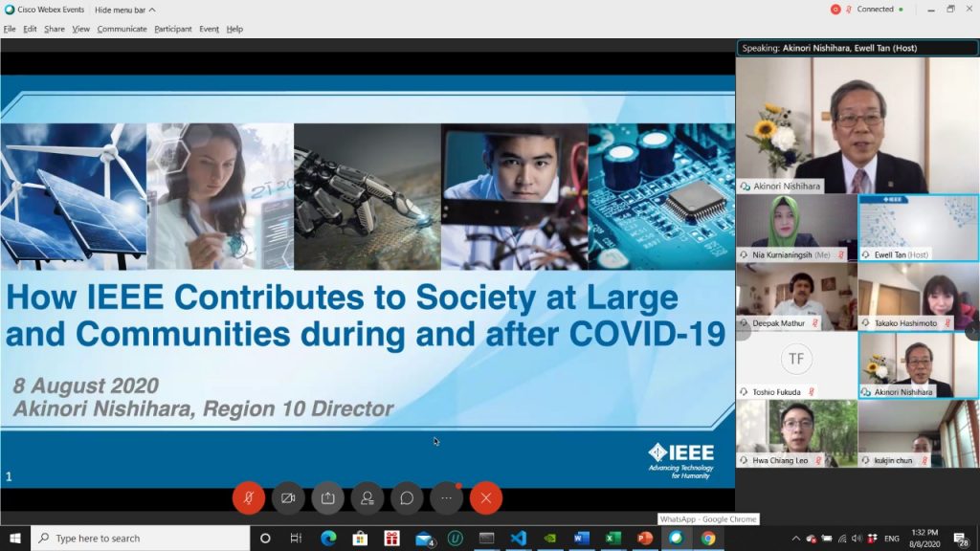Open the Participant menu

(172, 29)
